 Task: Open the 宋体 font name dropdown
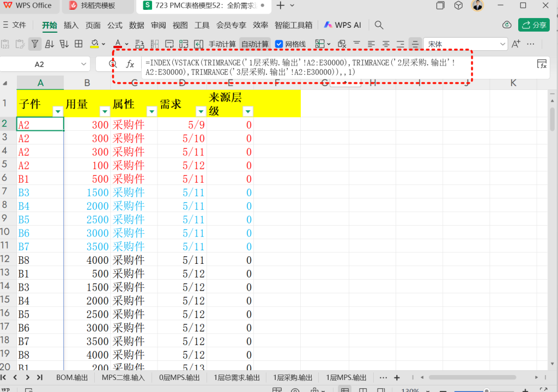click(x=502, y=44)
